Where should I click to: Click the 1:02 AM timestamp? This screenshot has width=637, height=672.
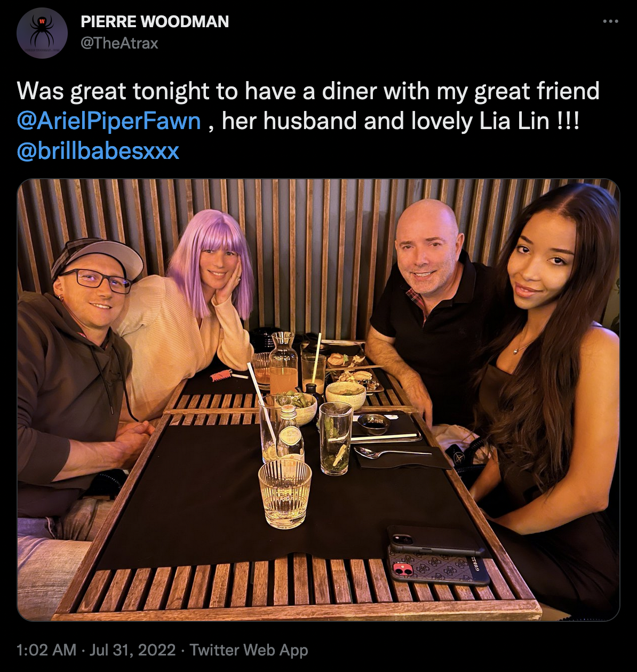[46, 650]
